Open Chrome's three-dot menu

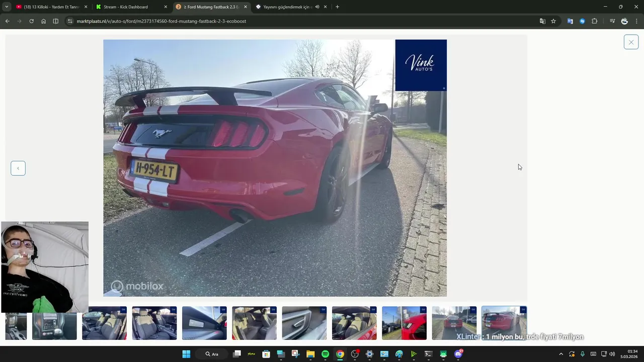637,21
